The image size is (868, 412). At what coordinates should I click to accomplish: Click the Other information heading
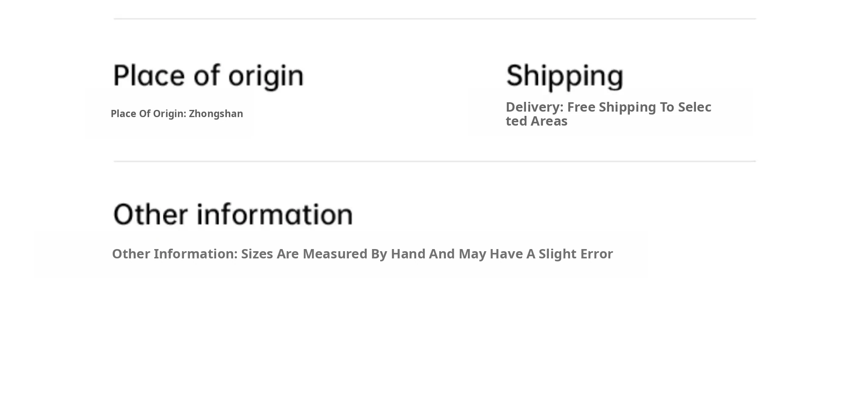point(233,214)
